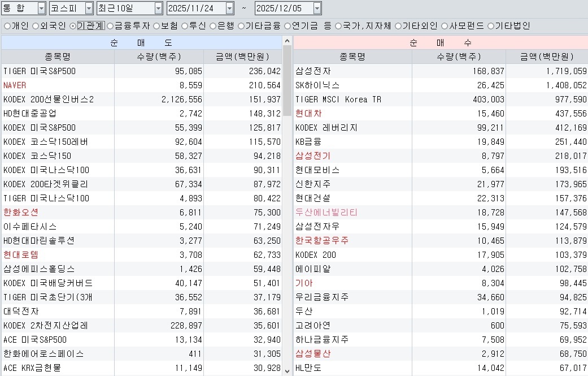Screen dimensions: 588x376
Task: Sort net-sell table by 종목명 header
Action: coord(58,57)
